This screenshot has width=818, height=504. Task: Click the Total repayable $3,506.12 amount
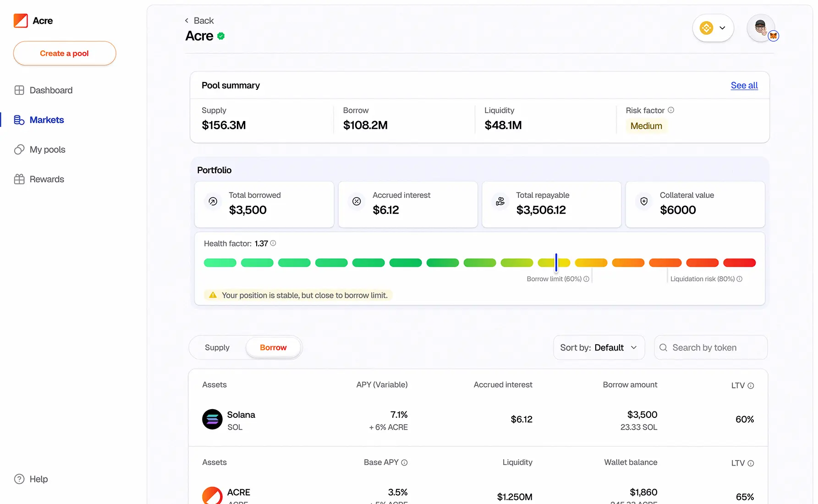[x=541, y=210]
